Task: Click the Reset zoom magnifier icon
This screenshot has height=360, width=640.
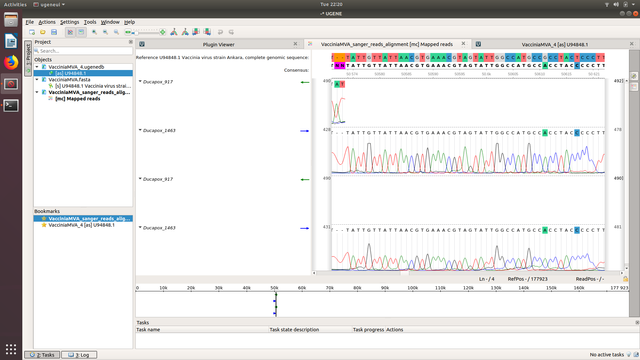Action: coord(116,32)
